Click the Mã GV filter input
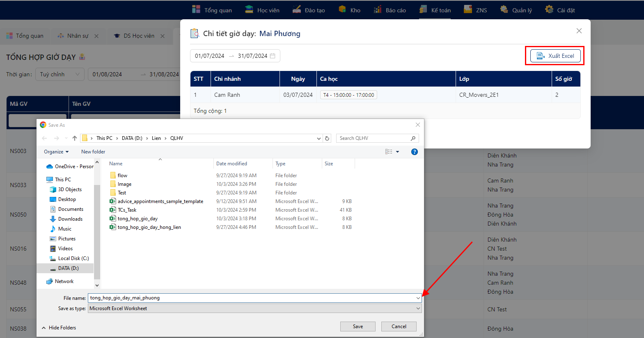The image size is (644, 338). 37,120
